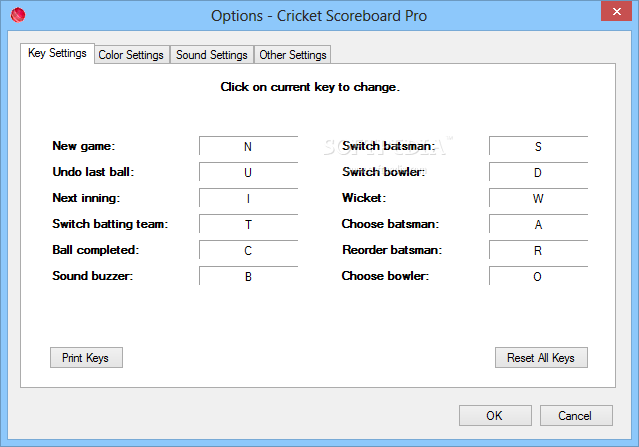Click the Reset All Keys button

pos(541,357)
